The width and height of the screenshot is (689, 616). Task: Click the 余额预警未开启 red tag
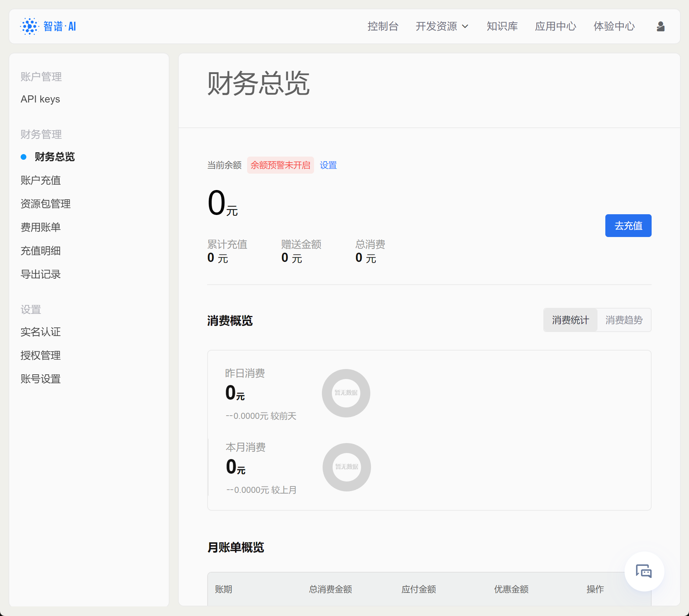coord(280,165)
